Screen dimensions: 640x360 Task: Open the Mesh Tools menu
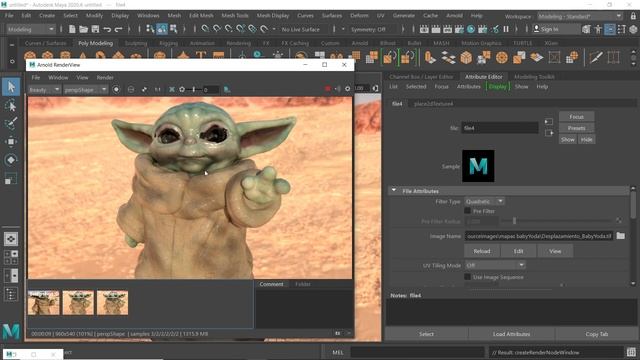235,16
